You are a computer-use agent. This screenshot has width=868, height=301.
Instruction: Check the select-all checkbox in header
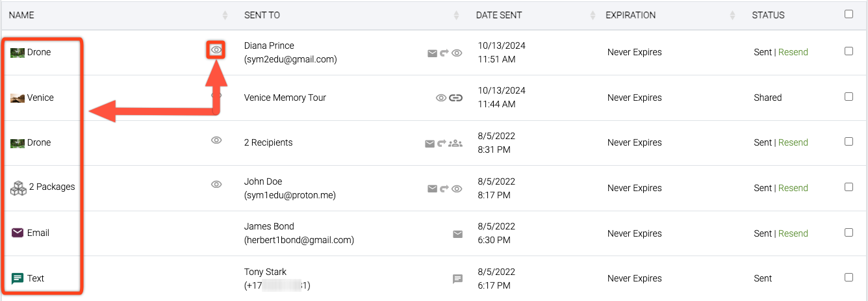849,14
